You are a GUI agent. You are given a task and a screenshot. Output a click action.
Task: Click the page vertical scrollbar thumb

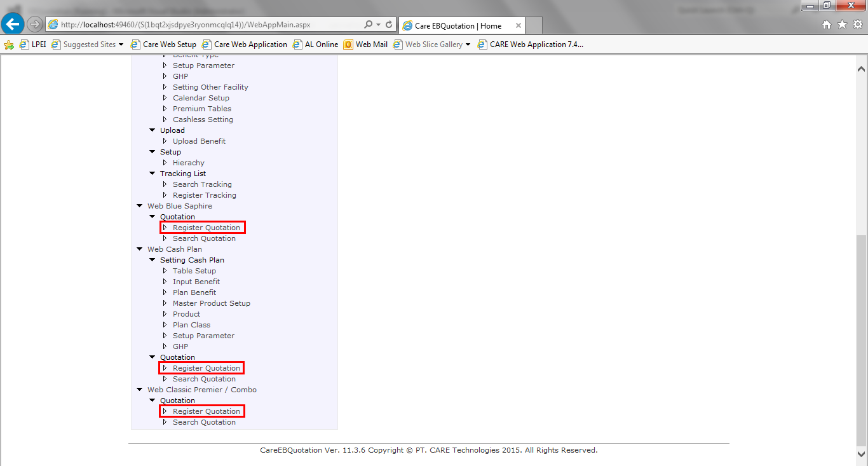[x=861, y=337]
